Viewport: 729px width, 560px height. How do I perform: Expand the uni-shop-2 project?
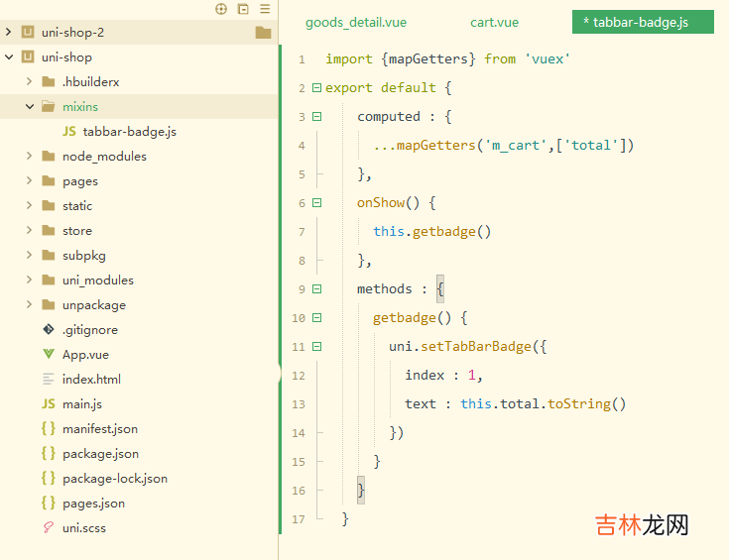click(9, 33)
